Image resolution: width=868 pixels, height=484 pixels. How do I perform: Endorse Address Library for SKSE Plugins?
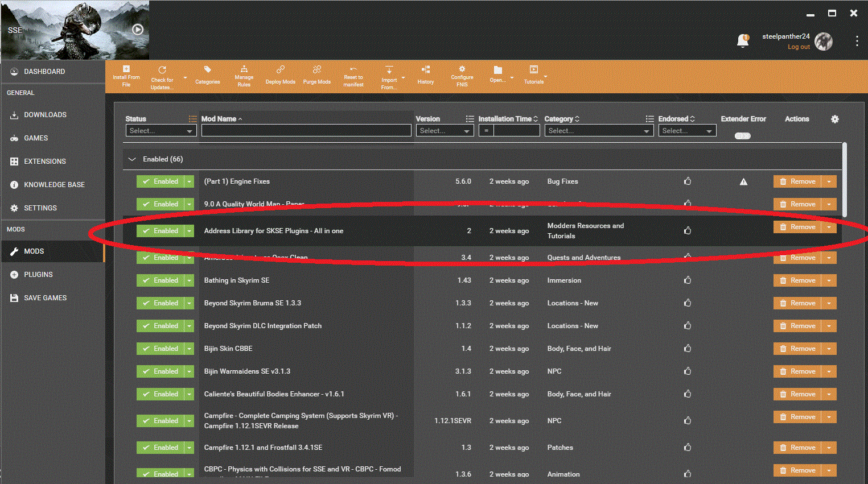pyautogui.click(x=688, y=230)
